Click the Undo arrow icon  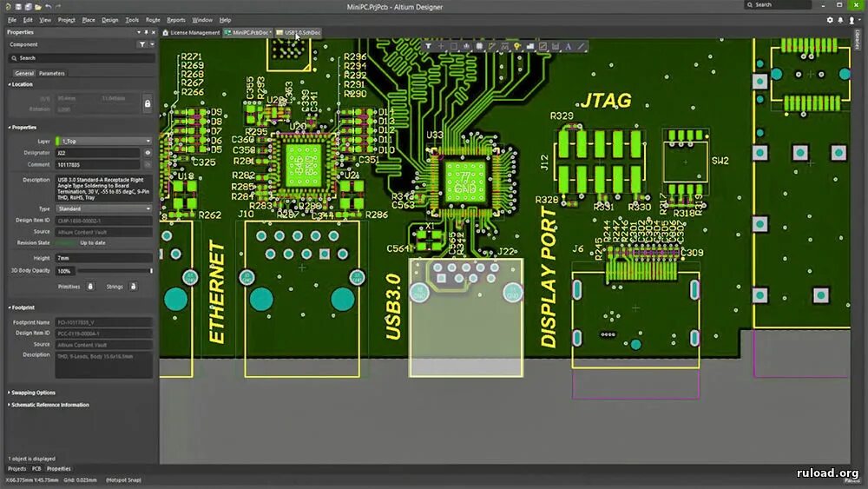48,7
